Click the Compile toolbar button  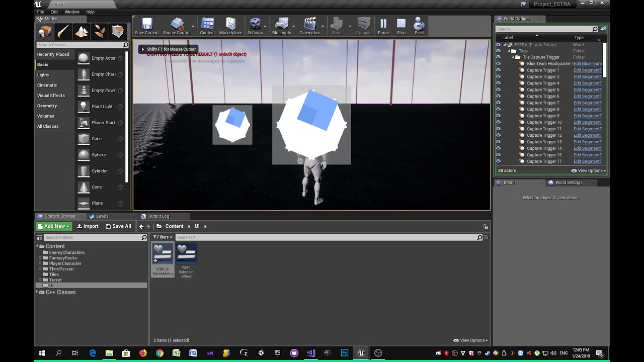pos(364,27)
